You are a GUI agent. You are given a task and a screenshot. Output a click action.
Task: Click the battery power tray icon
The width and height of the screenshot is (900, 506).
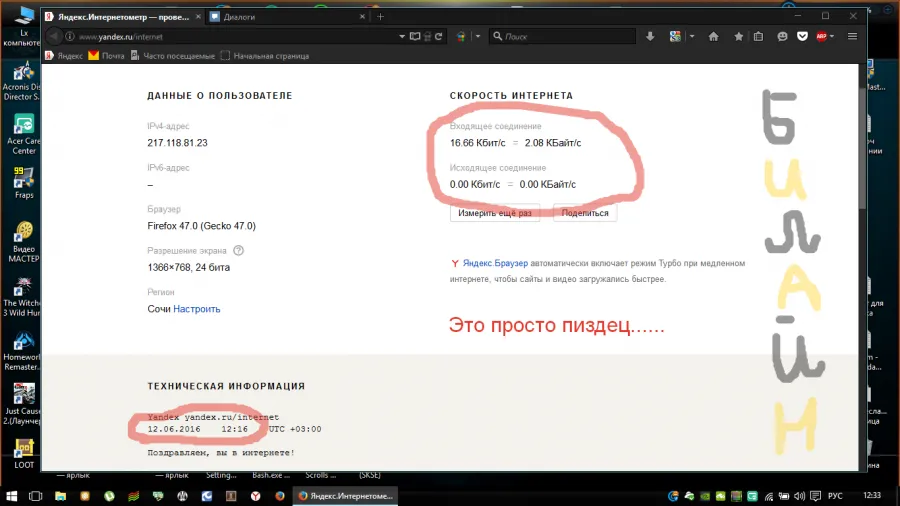point(784,496)
